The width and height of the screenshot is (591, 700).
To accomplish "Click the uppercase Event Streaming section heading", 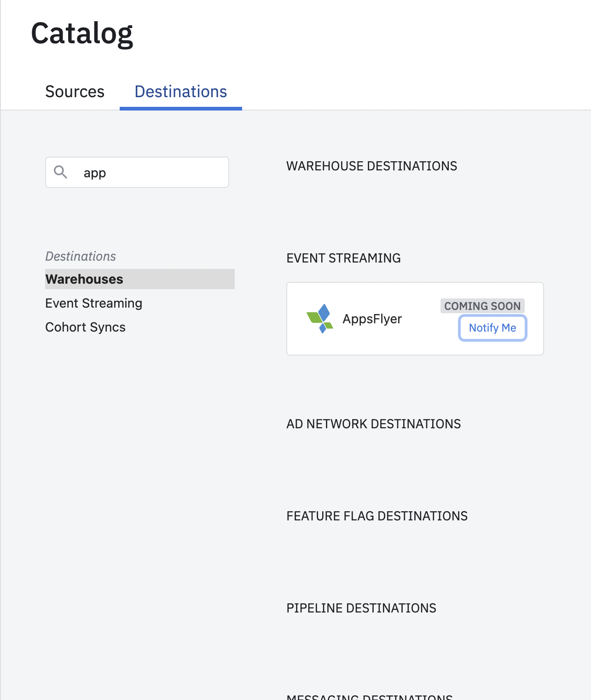I will 343,258.
